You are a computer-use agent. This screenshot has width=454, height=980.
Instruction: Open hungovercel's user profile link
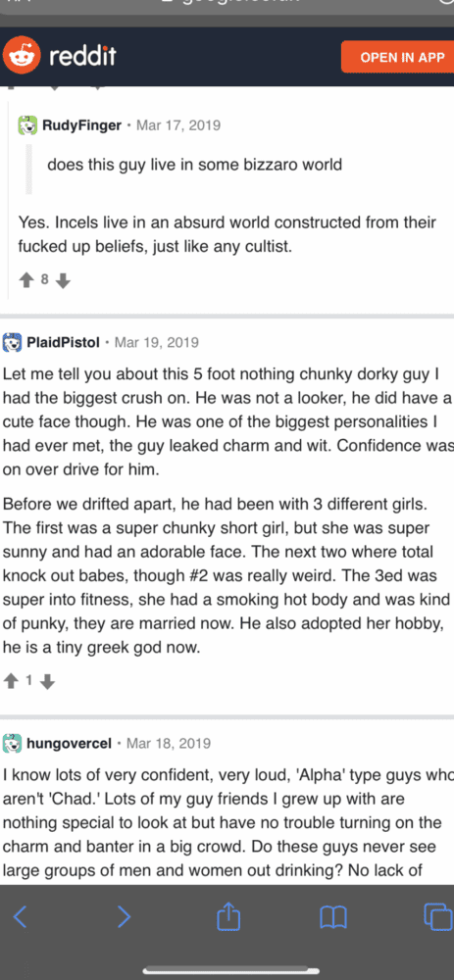pyautogui.click(x=70, y=744)
